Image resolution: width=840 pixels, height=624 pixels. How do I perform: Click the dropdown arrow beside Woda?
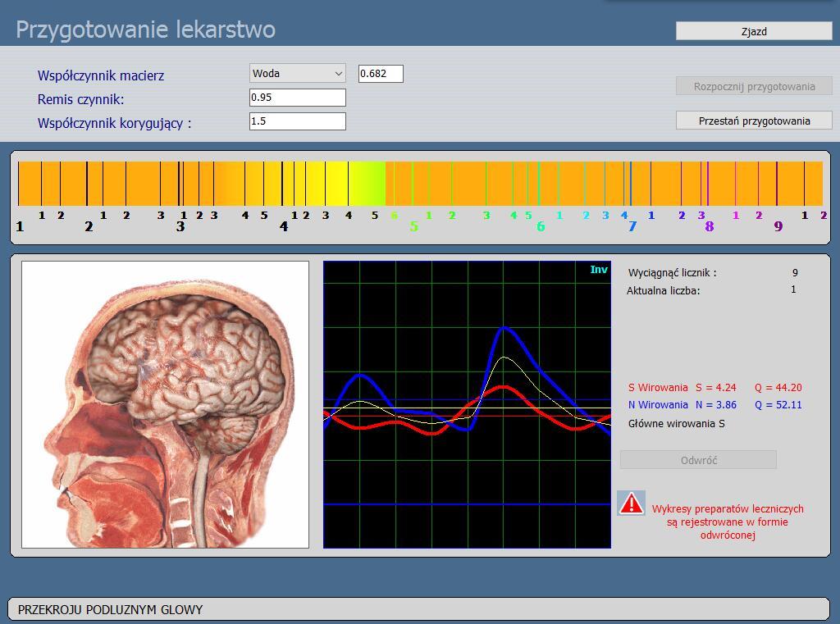(339, 73)
